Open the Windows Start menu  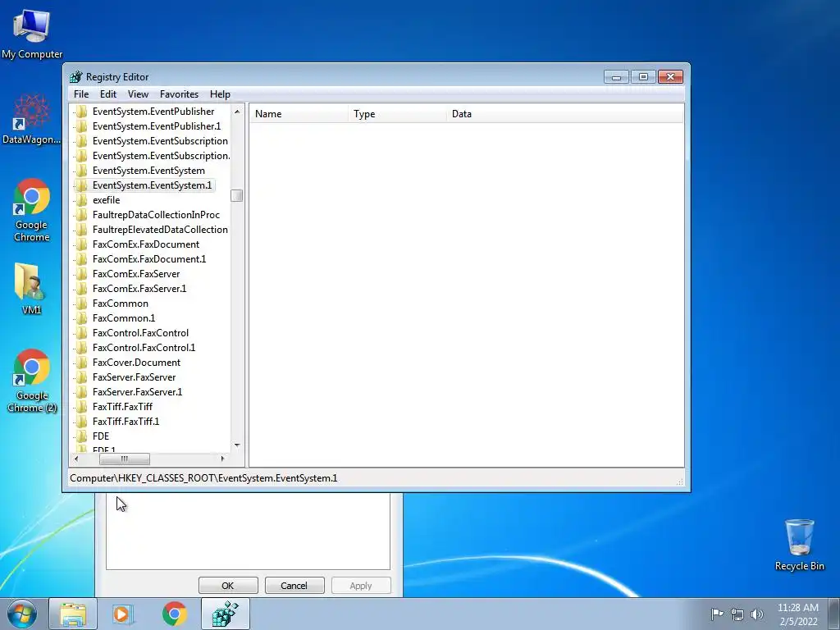point(22,614)
